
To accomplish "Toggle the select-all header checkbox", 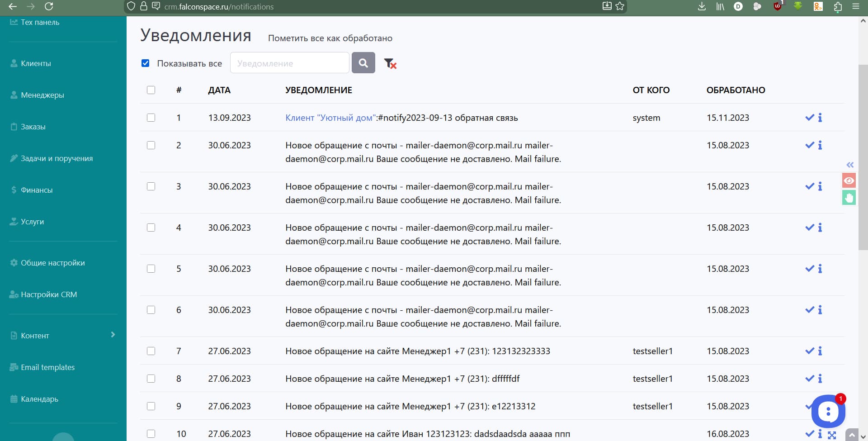I will [151, 90].
